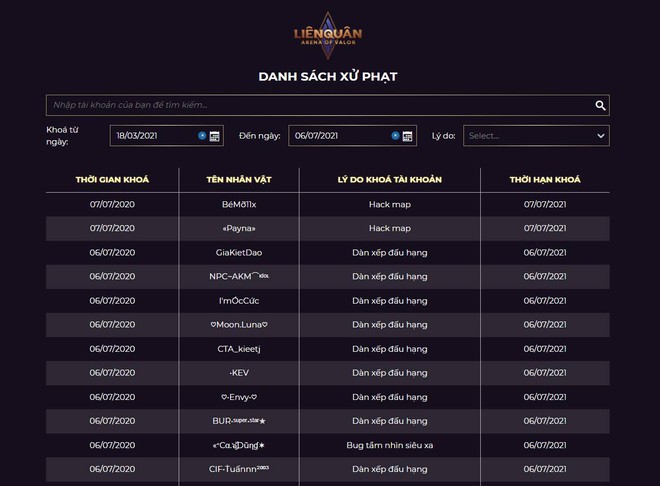The image size is (660, 486).
Task: Focus the account search input field
Action: (x=328, y=105)
